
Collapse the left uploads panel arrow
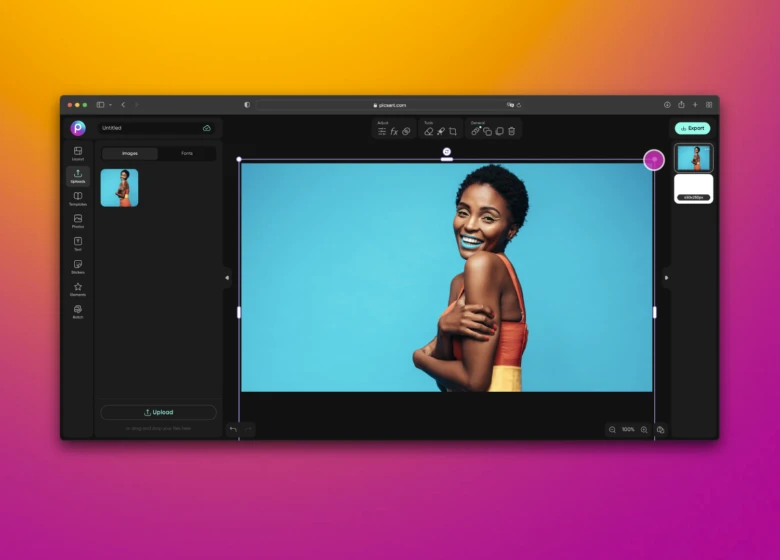click(227, 277)
